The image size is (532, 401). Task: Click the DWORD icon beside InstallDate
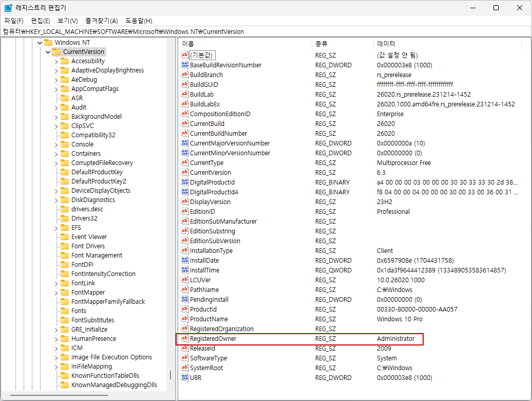184,260
